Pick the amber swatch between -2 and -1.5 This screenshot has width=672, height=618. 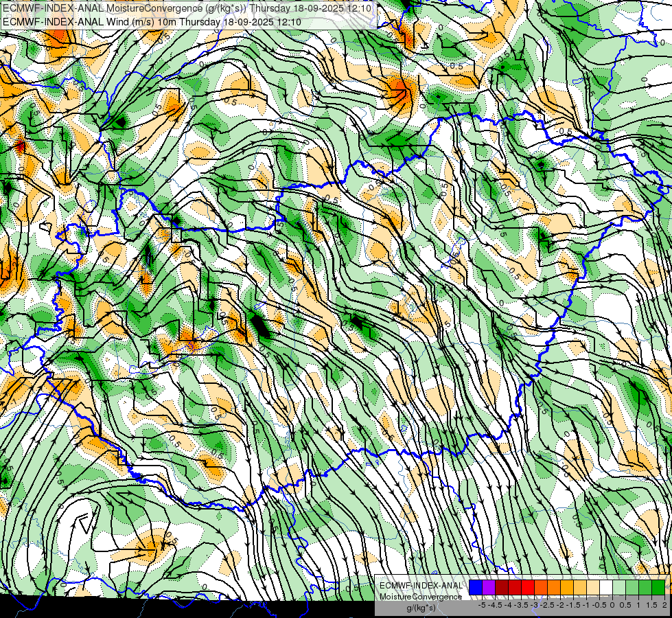(567, 588)
